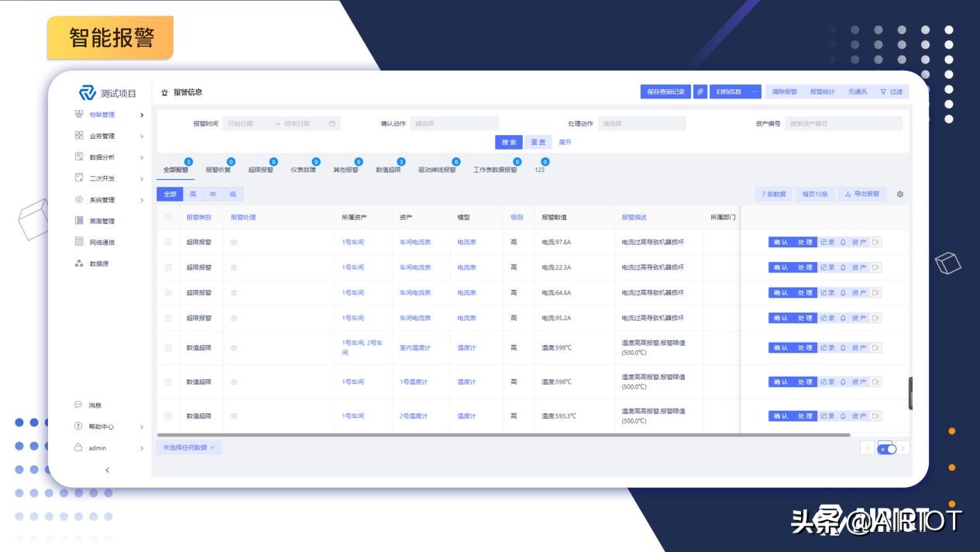Open 数据分析 sidebar icon
Screen dimensions: 980x552
pos(79,157)
